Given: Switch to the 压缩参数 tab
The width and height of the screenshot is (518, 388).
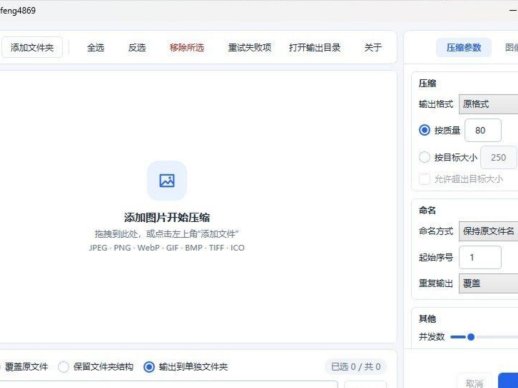Looking at the screenshot, I should (x=464, y=48).
